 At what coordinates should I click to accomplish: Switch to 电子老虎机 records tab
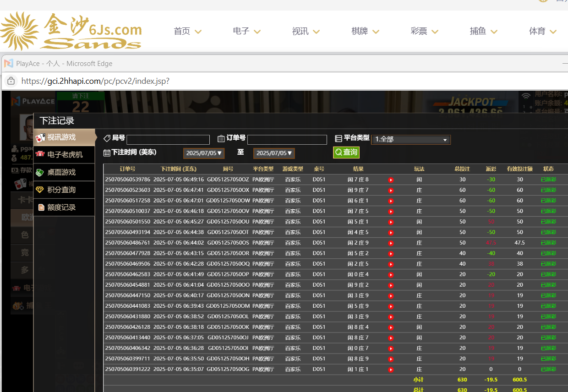point(64,155)
